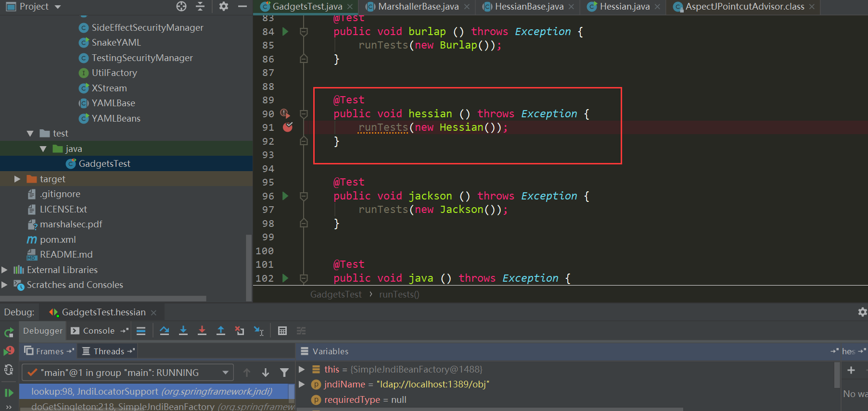Close the Hessian.java editor tab
Viewport: 868px width, 411px height.
(x=657, y=7)
